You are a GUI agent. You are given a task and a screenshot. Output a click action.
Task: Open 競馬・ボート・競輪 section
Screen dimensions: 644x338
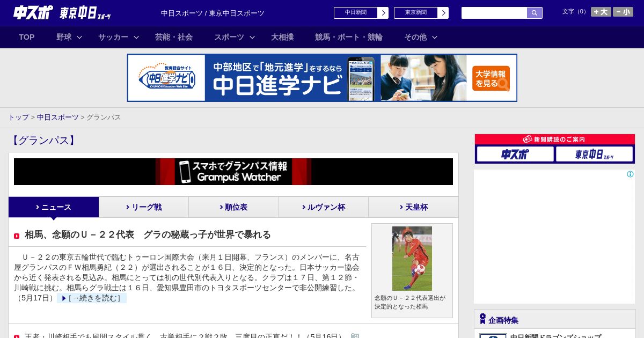[x=349, y=37]
